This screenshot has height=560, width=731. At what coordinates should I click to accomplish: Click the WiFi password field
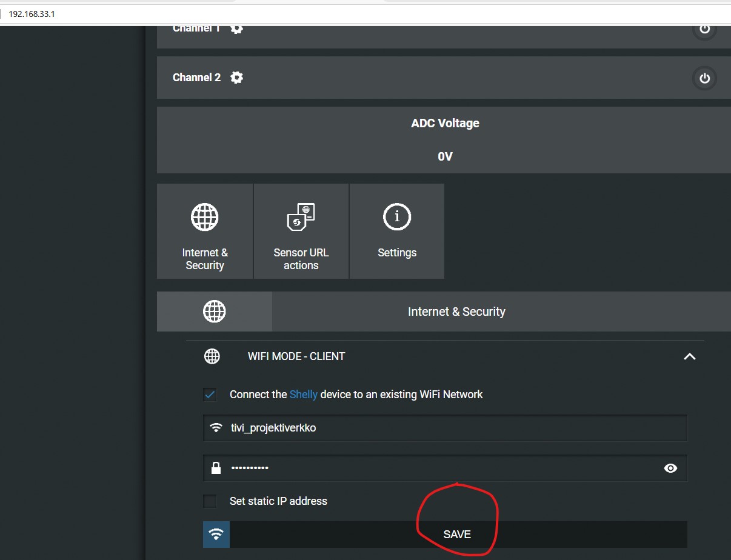click(x=445, y=468)
